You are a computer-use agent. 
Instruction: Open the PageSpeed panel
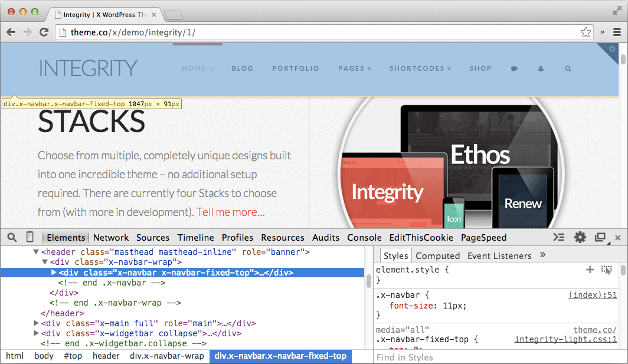[x=483, y=238]
